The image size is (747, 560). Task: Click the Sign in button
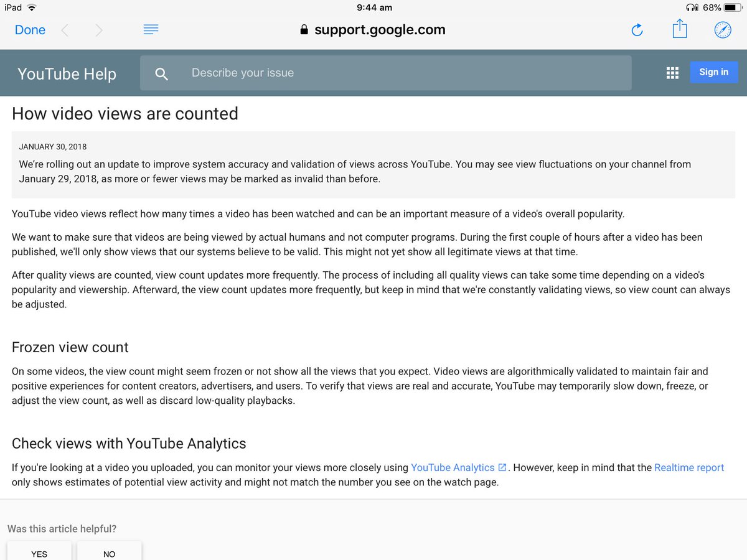[x=713, y=72]
